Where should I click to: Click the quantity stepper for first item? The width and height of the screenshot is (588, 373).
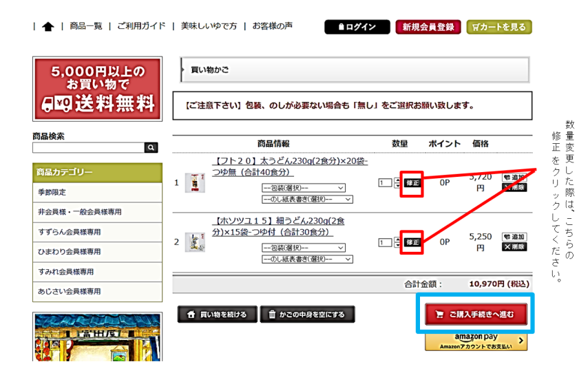pyautogui.click(x=397, y=183)
